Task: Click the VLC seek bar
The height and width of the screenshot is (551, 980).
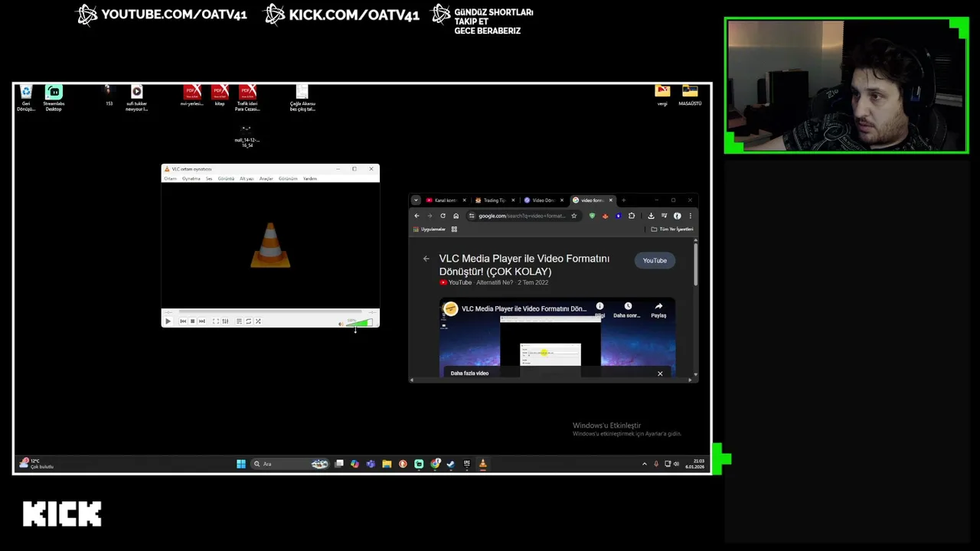Action: (x=270, y=312)
